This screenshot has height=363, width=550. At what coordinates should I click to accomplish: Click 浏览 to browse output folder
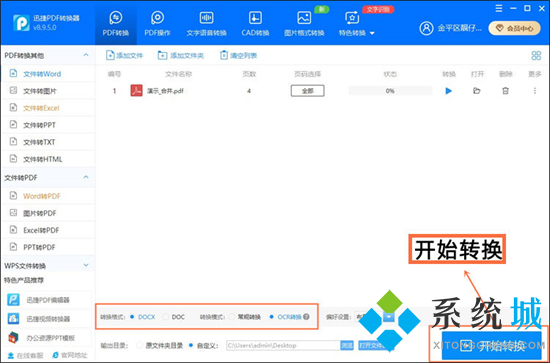pos(347,345)
